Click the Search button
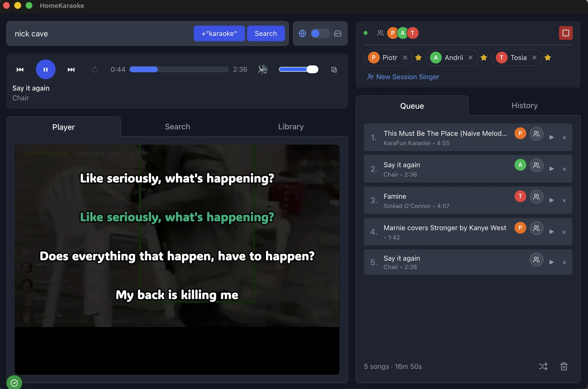 (265, 33)
